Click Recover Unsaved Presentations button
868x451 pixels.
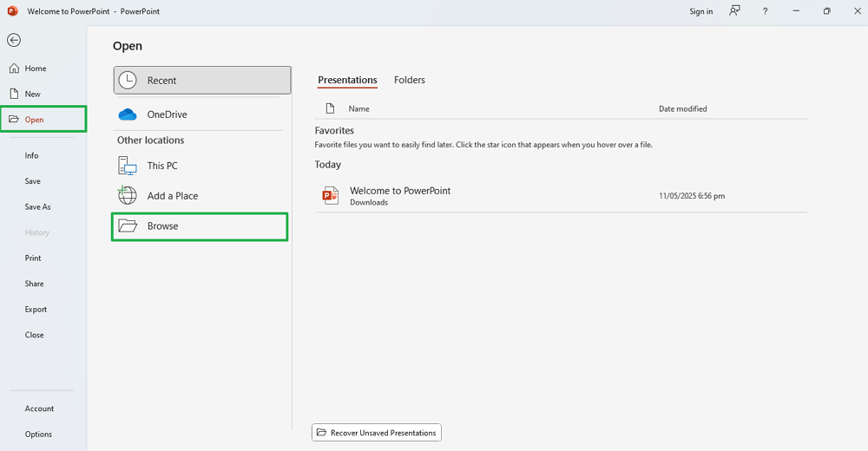[x=377, y=433]
